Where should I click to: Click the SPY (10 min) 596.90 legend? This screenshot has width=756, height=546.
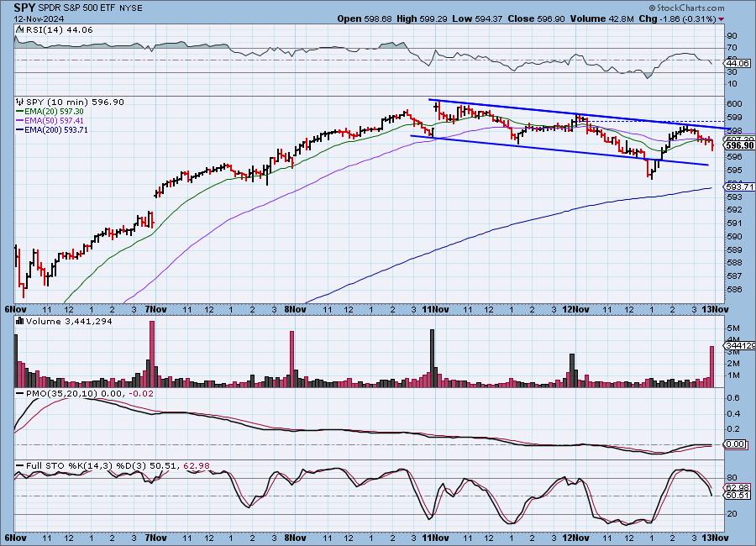75,102
